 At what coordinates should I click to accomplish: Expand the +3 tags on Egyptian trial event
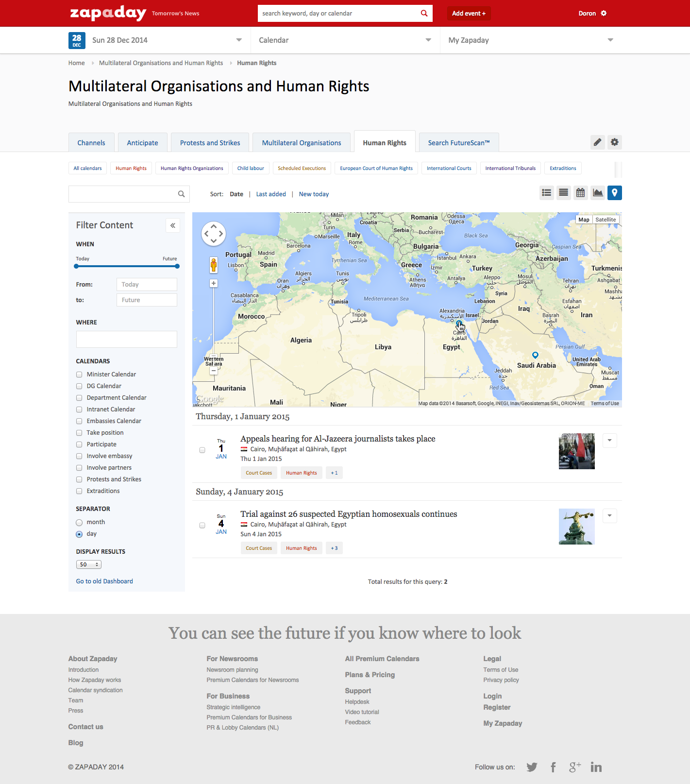(x=334, y=548)
